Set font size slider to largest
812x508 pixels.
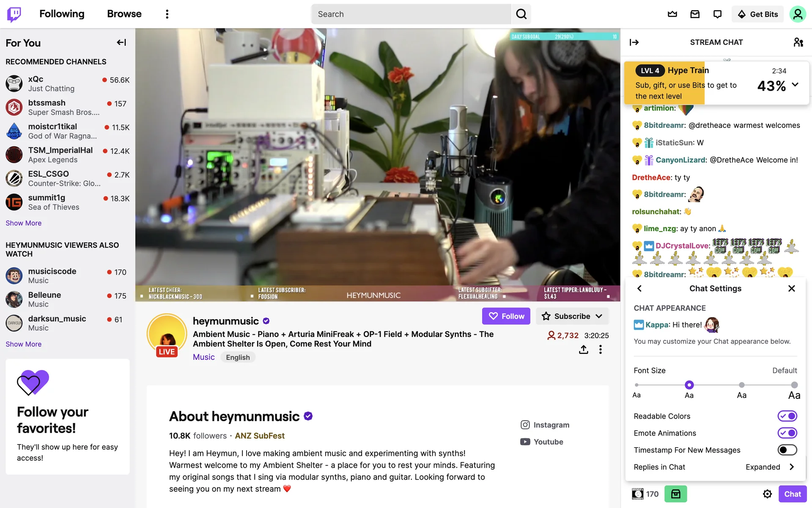(794, 385)
